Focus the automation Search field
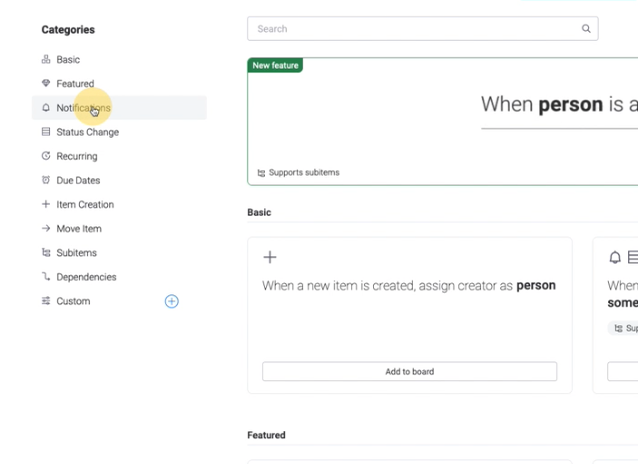 coord(423,28)
